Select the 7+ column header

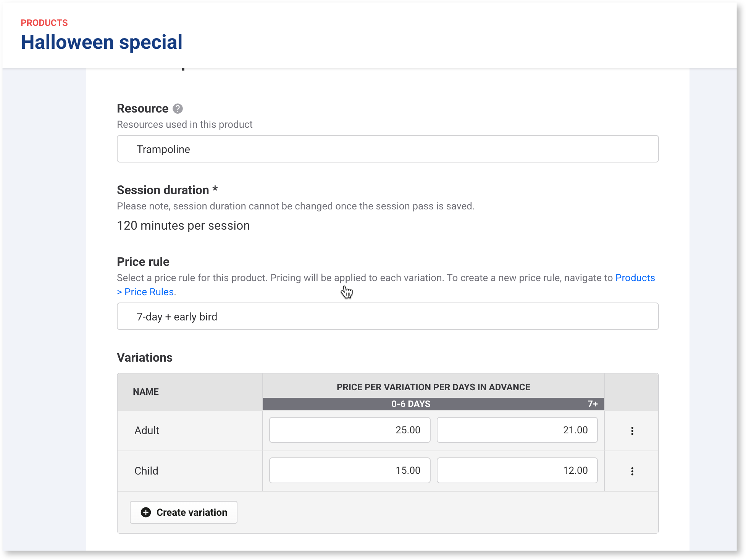(x=593, y=404)
